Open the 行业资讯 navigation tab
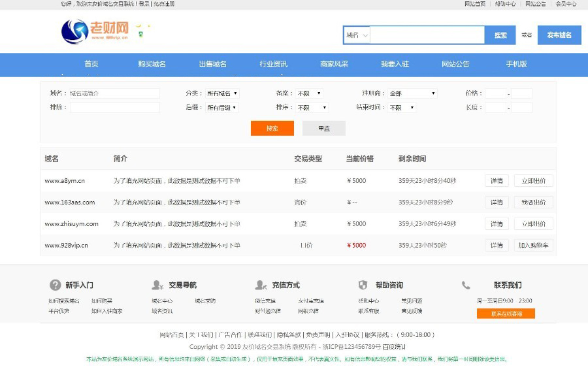The image size is (588, 373). 273,64
